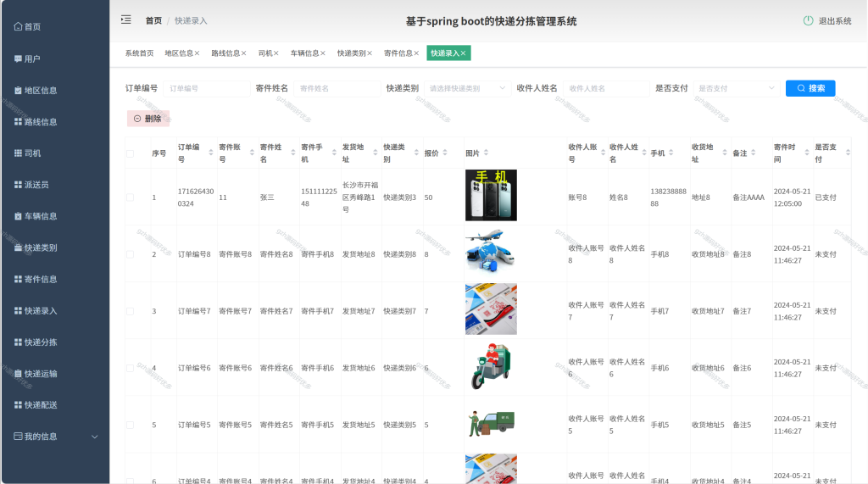Open the delivery truck thumbnail in row 5

[491, 423]
